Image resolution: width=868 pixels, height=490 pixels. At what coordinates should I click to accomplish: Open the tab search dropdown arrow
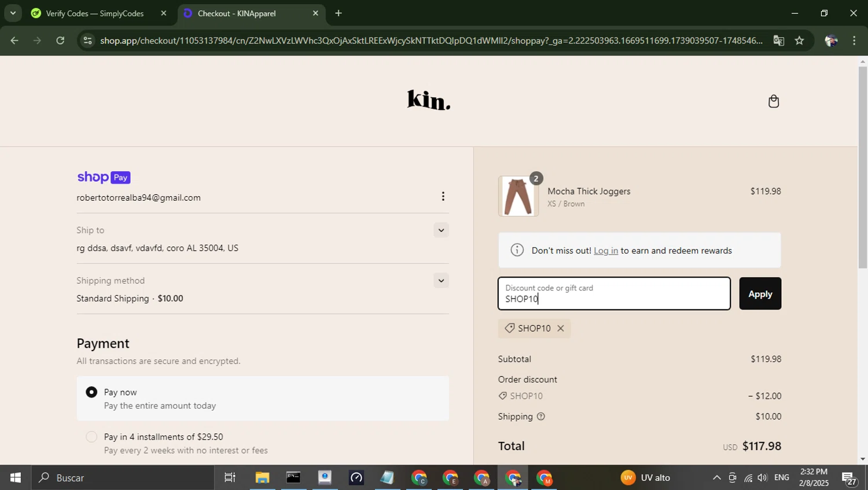[13, 13]
